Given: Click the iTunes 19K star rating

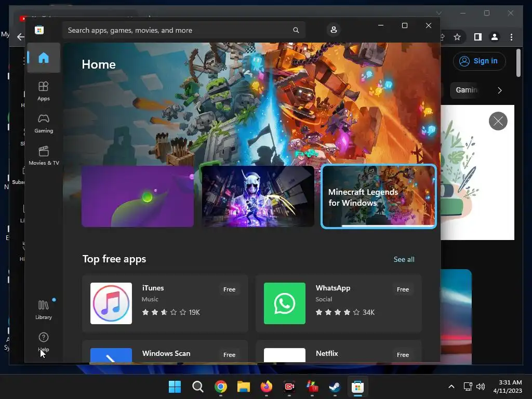Looking at the screenshot, I should point(170,312).
